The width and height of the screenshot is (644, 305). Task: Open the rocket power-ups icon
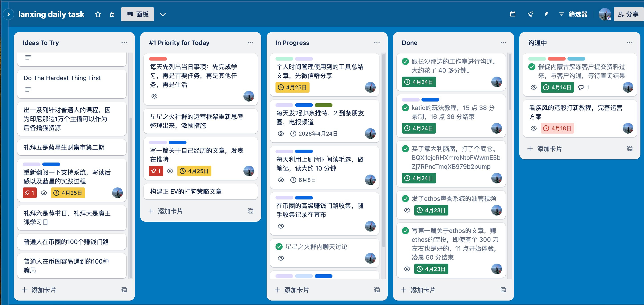(530, 14)
